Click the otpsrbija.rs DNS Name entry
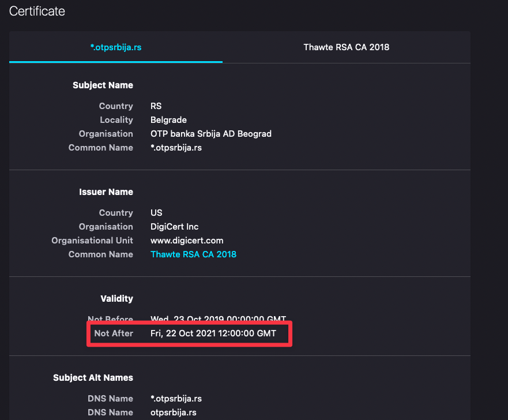This screenshot has width=508, height=420. [174, 412]
